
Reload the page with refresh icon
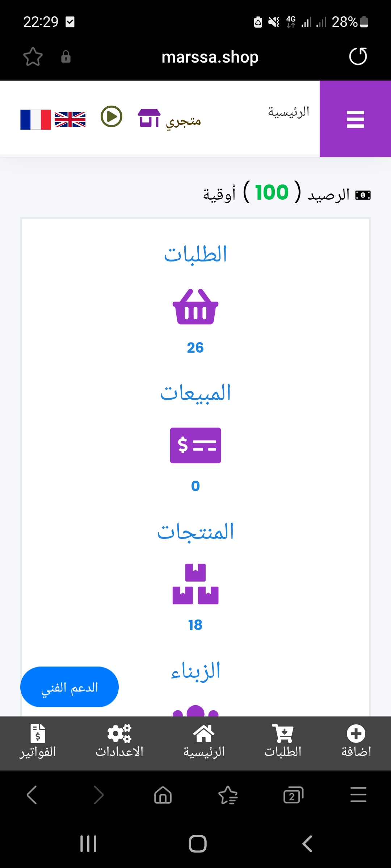click(x=358, y=57)
